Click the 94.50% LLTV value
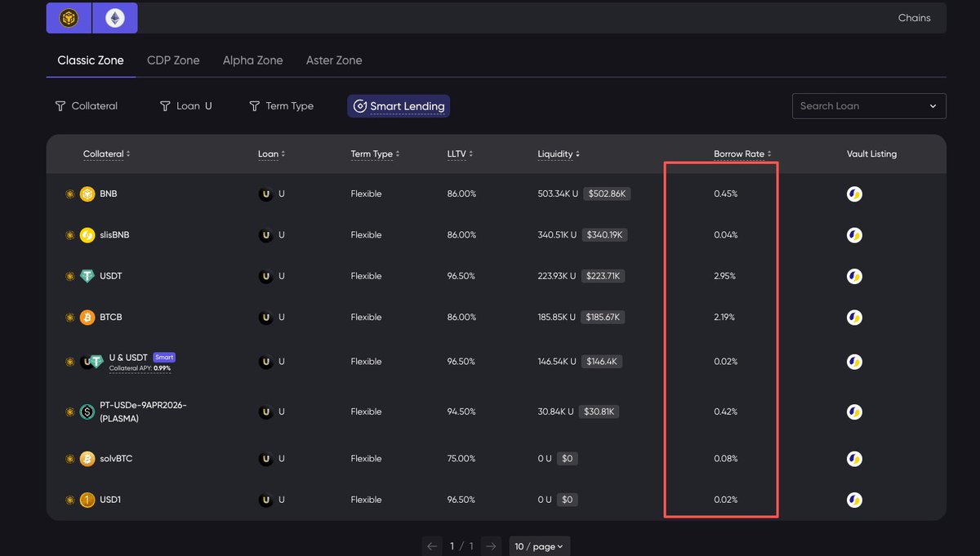This screenshot has width=980, height=556. click(x=461, y=412)
